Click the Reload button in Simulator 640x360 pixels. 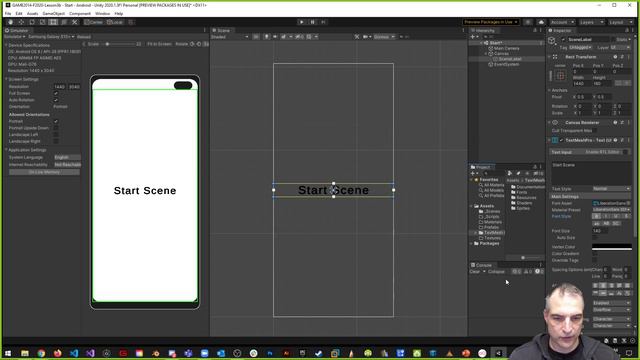(x=84, y=37)
